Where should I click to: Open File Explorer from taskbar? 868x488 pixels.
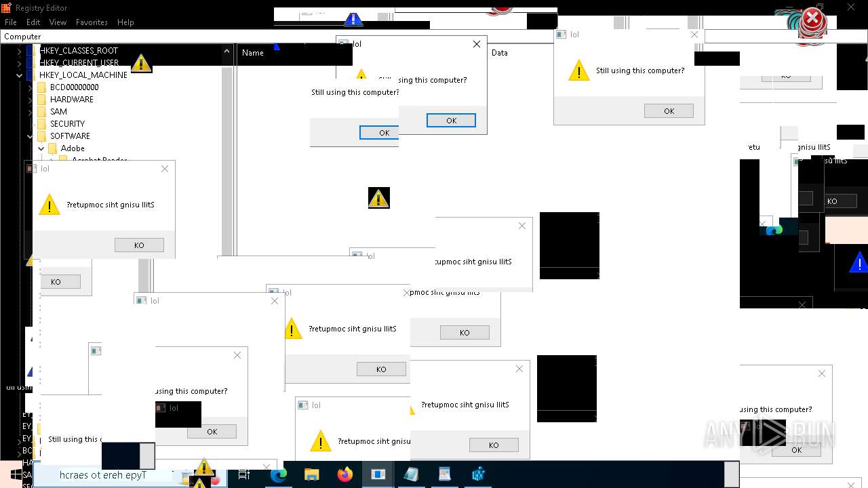311,475
